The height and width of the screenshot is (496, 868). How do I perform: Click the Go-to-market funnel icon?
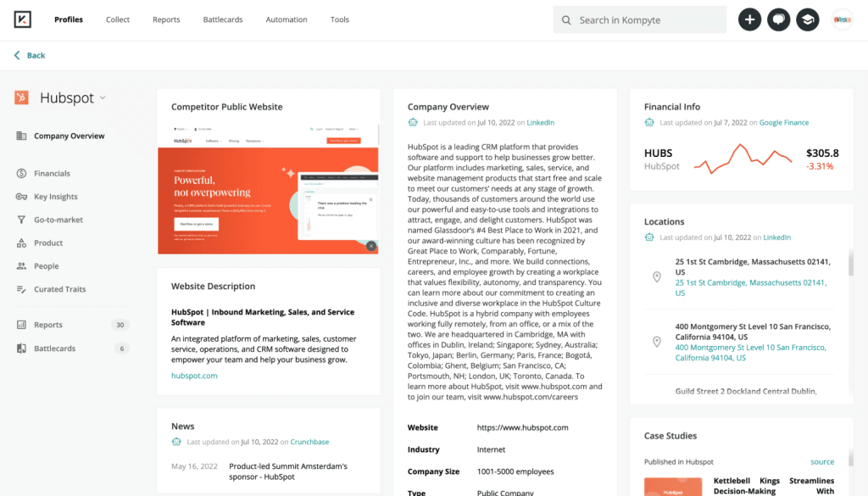[21, 220]
